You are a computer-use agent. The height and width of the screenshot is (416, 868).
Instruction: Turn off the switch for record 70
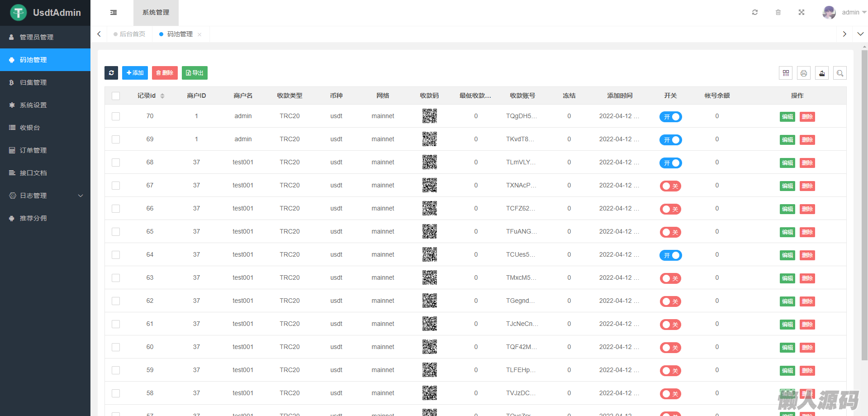670,117
